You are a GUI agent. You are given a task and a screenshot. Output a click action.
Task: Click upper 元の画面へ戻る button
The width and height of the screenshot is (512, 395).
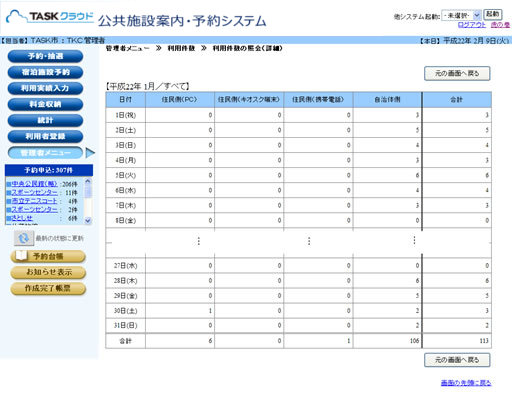457,73
